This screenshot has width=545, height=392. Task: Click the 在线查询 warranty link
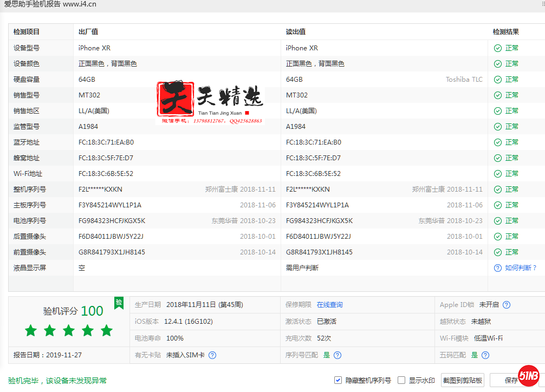pyautogui.click(x=329, y=305)
